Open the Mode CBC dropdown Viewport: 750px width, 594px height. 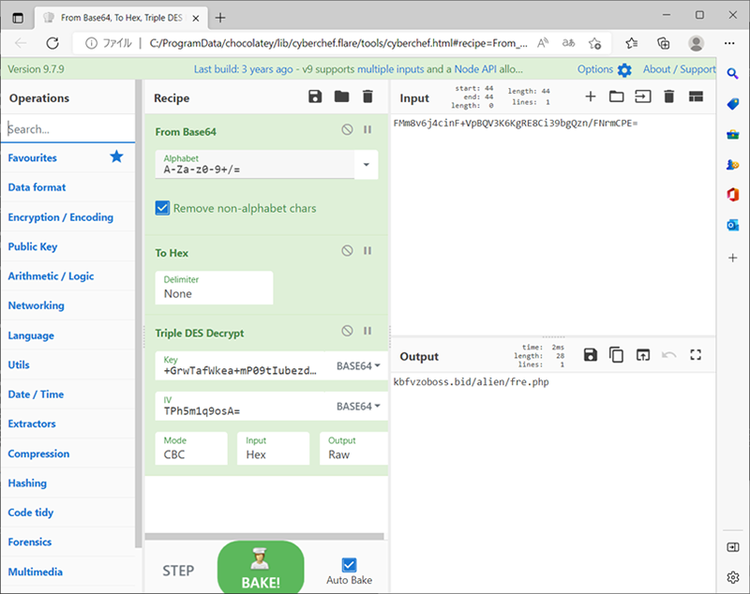pyautogui.click(x=191, y=448)
